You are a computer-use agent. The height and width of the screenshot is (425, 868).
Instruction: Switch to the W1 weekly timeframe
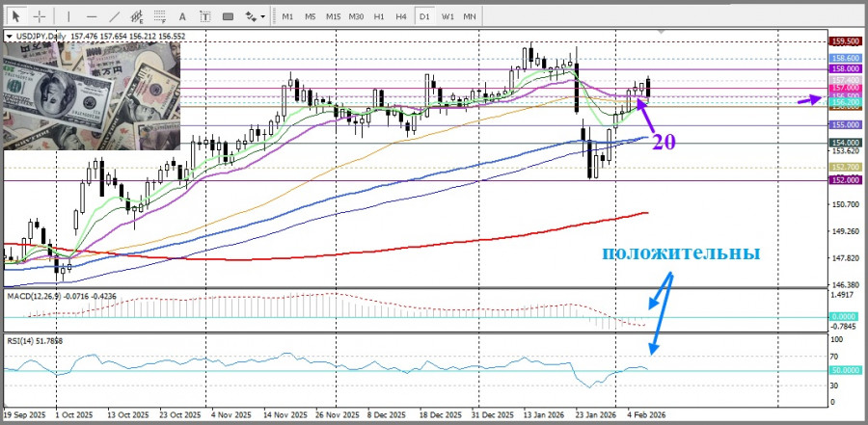click(x=448, y=16)
